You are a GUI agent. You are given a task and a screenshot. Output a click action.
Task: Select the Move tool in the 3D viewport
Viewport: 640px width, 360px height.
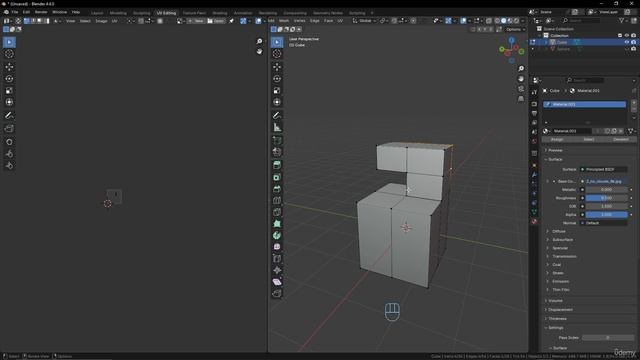[277, 67]
